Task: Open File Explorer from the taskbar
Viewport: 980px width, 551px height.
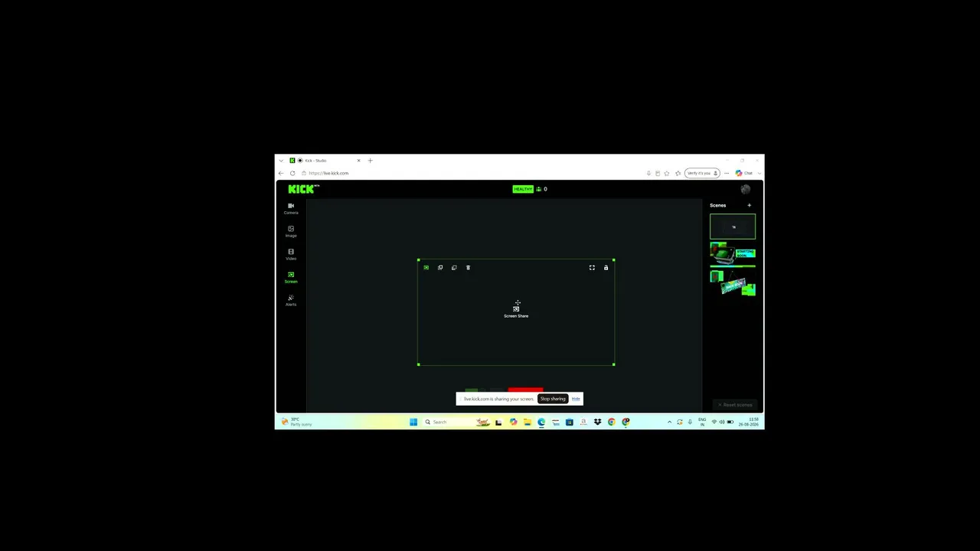Action: pos(528,422)
